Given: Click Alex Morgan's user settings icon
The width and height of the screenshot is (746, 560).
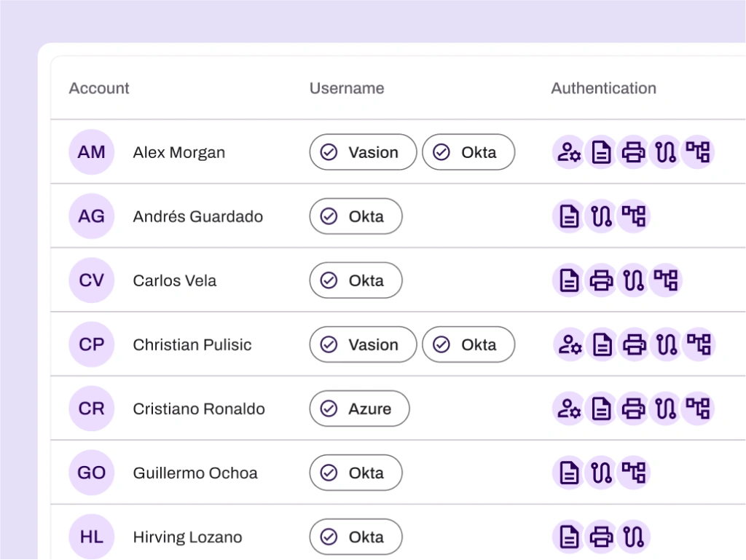Looking at the screenshot, I should pyautogui.click(x=568, y=152).
